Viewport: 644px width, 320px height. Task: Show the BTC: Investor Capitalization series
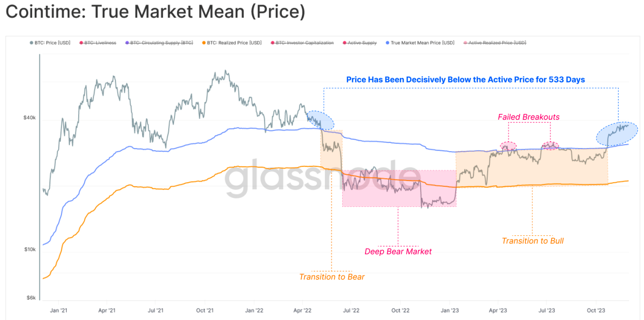(305, 43)
